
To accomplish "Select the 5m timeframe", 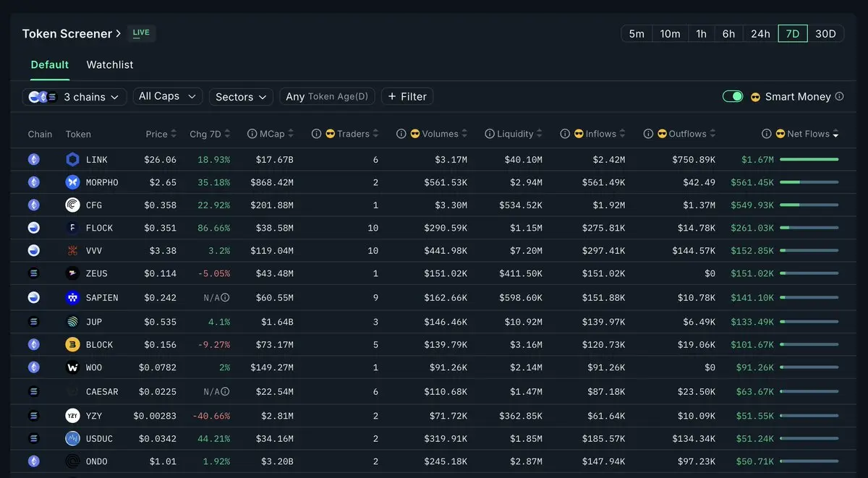I will 637,34.
